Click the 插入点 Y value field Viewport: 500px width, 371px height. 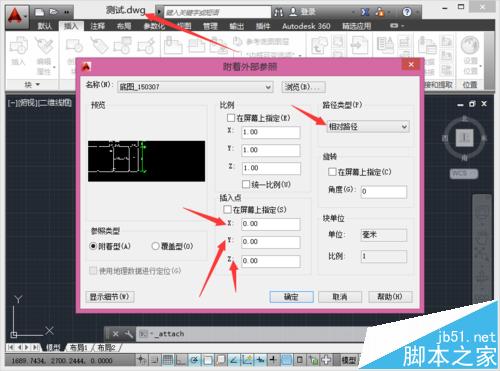[x=271, y=242]
